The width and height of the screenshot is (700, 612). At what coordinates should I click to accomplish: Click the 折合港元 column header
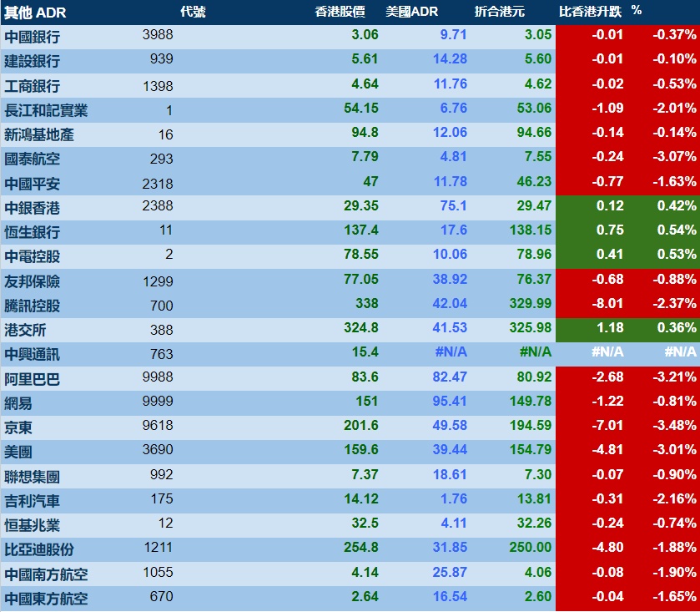pos(499,12)
